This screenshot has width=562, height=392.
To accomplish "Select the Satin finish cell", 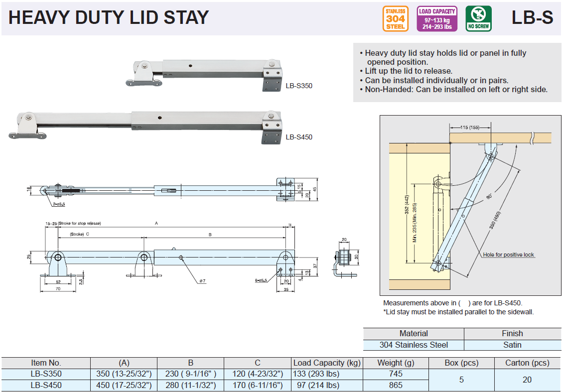I will click(512, 345).
